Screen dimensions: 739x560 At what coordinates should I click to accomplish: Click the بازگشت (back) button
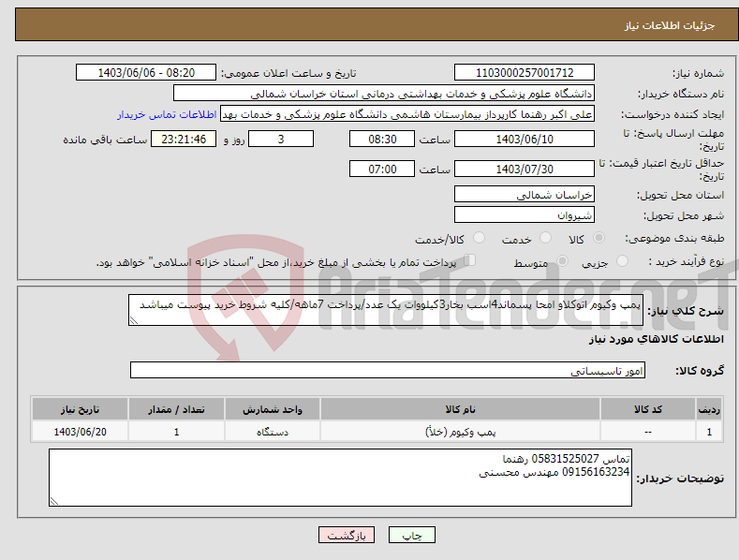[x=347, y=535]
